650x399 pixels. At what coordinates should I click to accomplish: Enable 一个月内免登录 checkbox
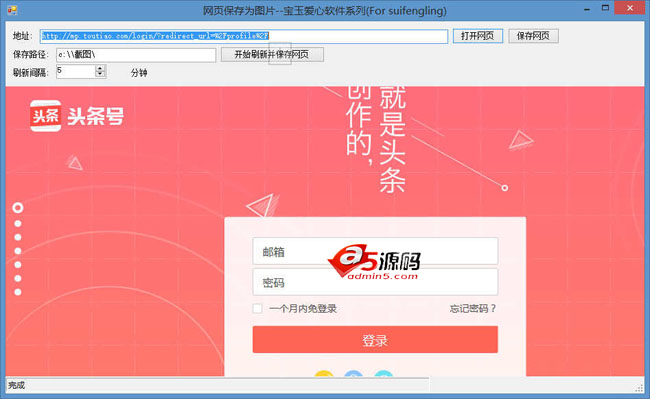pyautogui.click(x=257, y=308)
